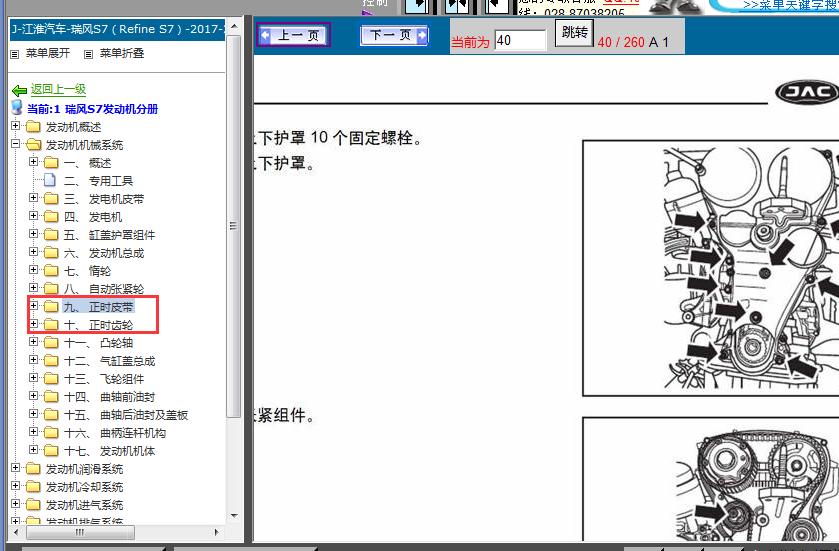839x551 pixels.
Task: Click the 40 / 260 page counter
Action: [x=621, y=42]
